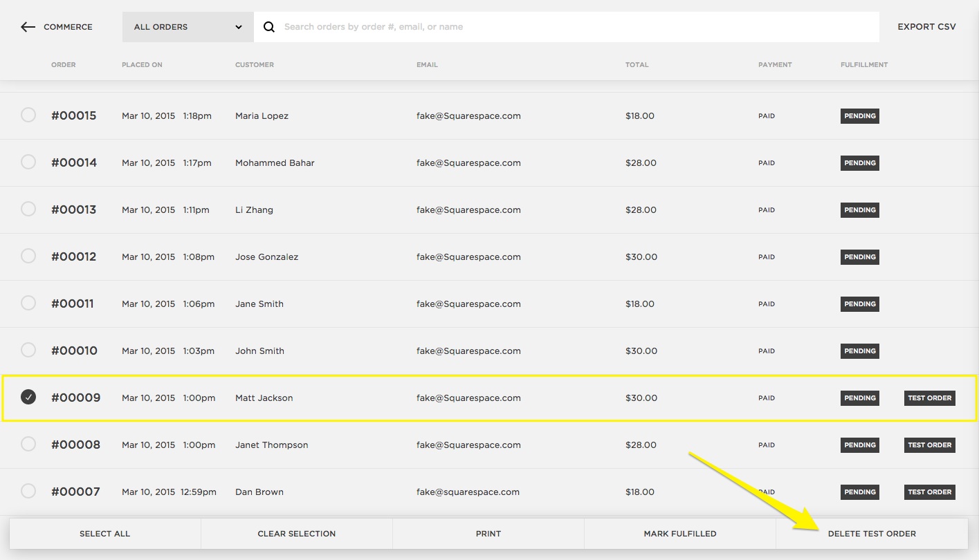Viewport: 979px width, 560px height.
Task: Open order #00010
Action: pos(74,351)
